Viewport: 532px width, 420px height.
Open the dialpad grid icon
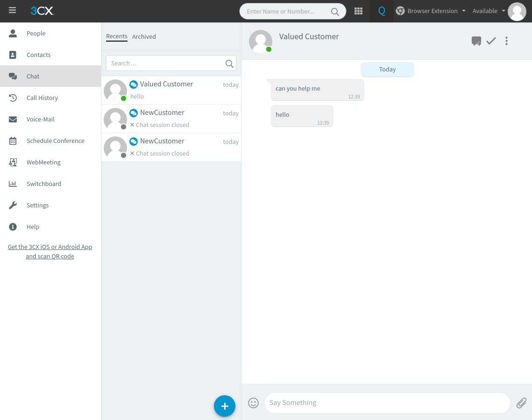pyautogui.click(x=358, y=11)
